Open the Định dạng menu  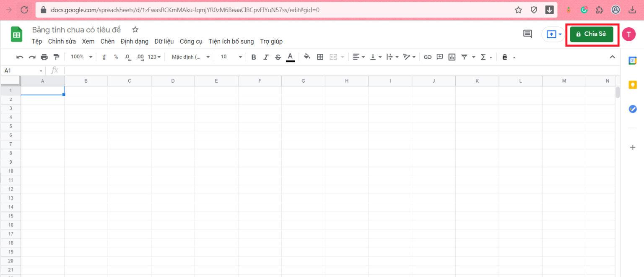coord(135,41)
